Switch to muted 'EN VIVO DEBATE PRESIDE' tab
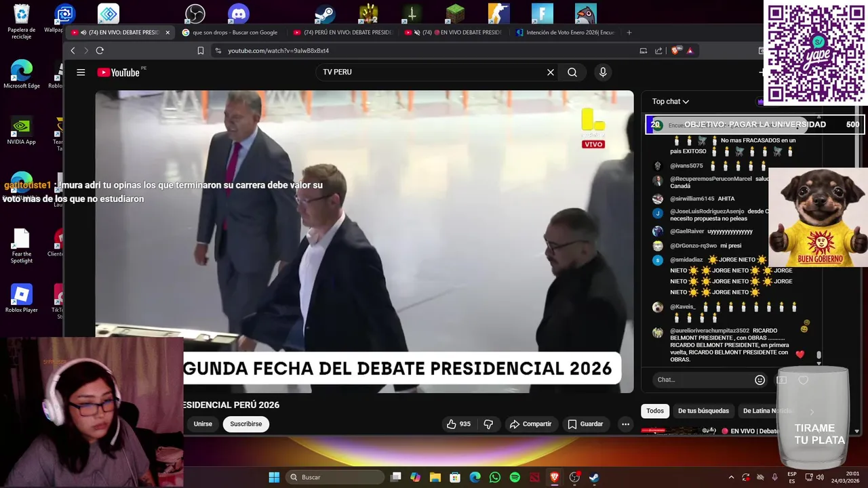 [453, 33]
